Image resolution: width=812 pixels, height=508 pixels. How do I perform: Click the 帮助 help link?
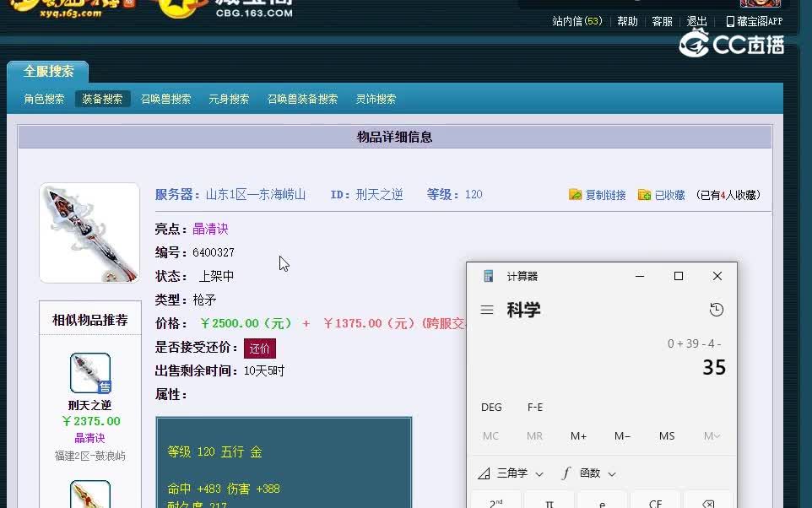pos(627,21)
